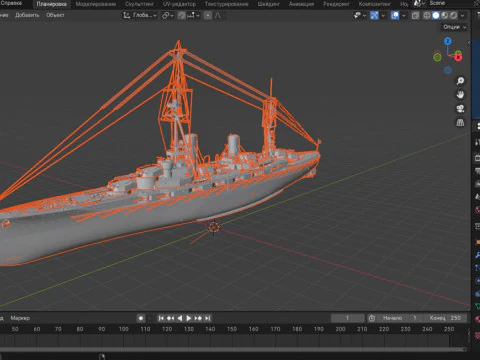Click frame 200 on timeline ruler
The width and height of the screenshot is (480, 360).
pyautogui.click(x=340, y=329)
